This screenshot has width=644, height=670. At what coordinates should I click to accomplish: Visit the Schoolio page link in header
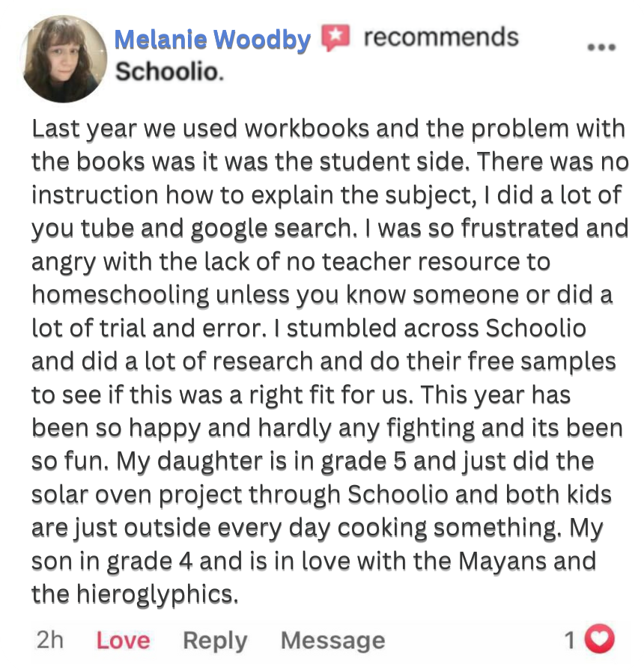(168, 72)
